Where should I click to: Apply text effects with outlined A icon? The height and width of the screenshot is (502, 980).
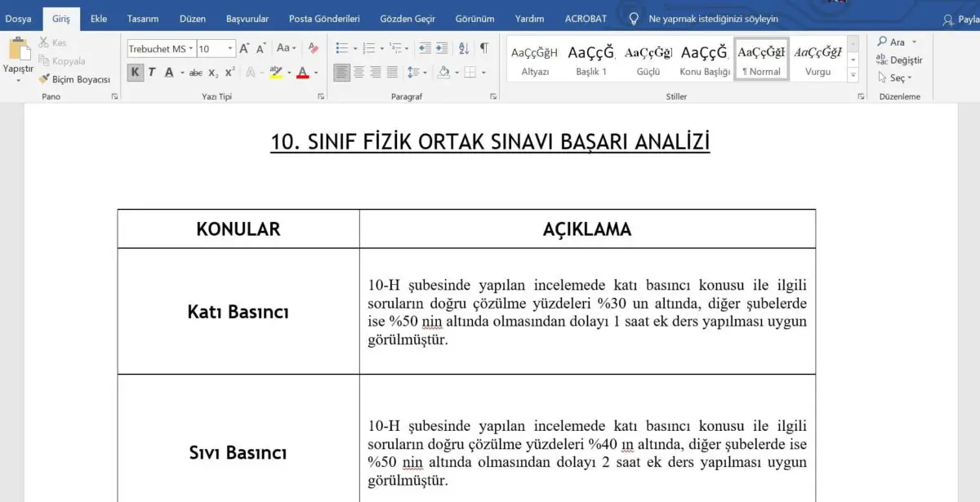[x=250, y=73]
